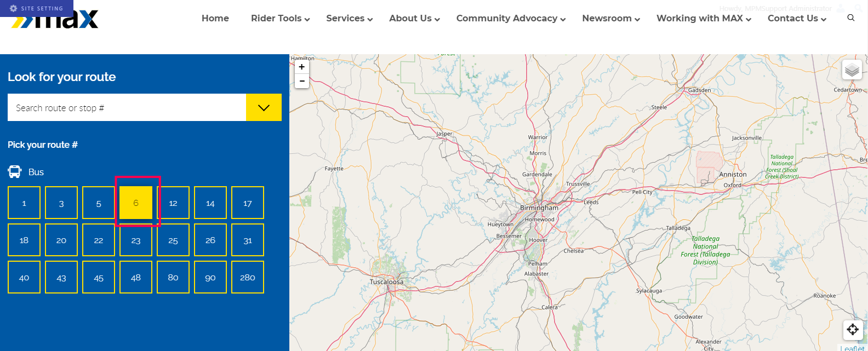Select highlighted bus route 6
Viewport: 868px width, 351px height.
[136, 203]
